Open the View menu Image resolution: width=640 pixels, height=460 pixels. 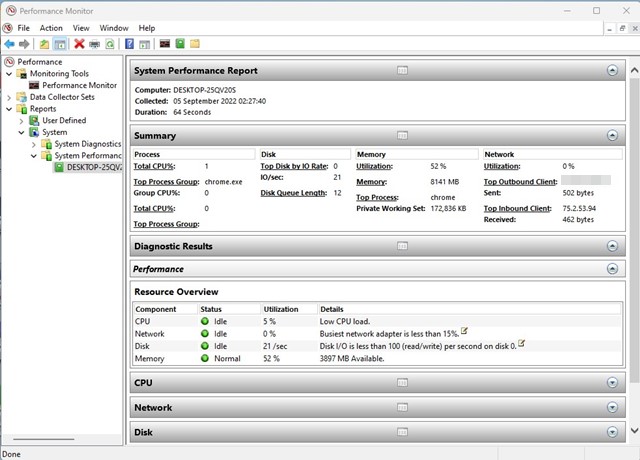[x=81, y=28]
